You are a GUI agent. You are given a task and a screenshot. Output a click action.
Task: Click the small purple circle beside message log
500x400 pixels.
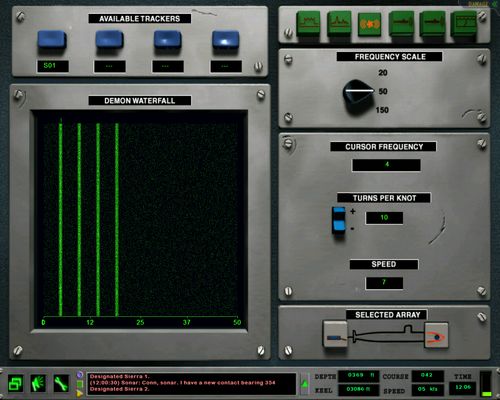coord(79,375)
